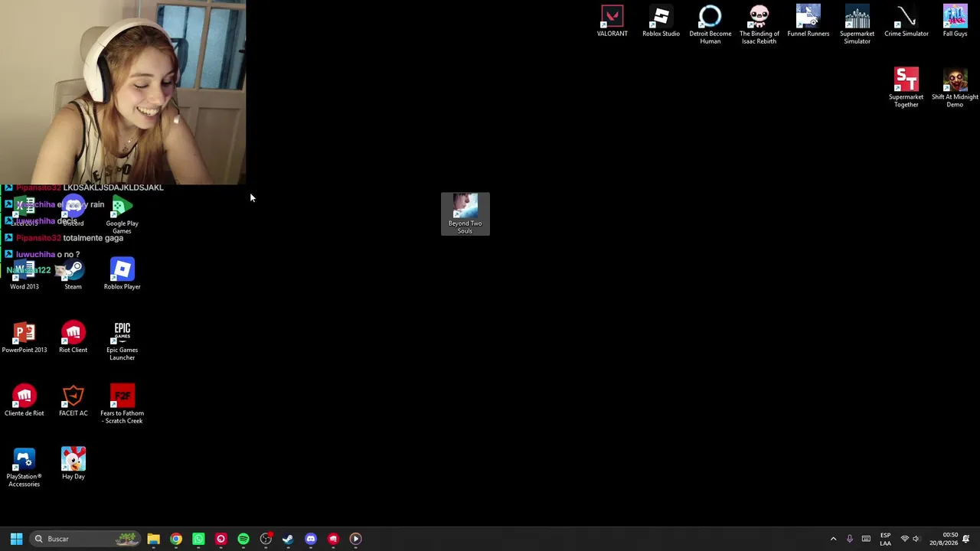Click the microphone icon in system tray

click(x=849, y=539)
